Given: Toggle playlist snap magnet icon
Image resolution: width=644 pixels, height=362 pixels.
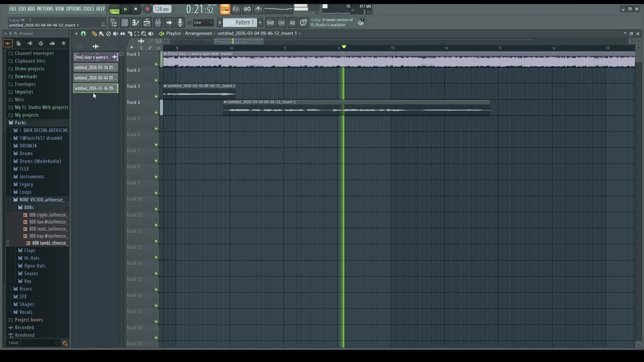Looking at the screenshot, I should 84,34.
